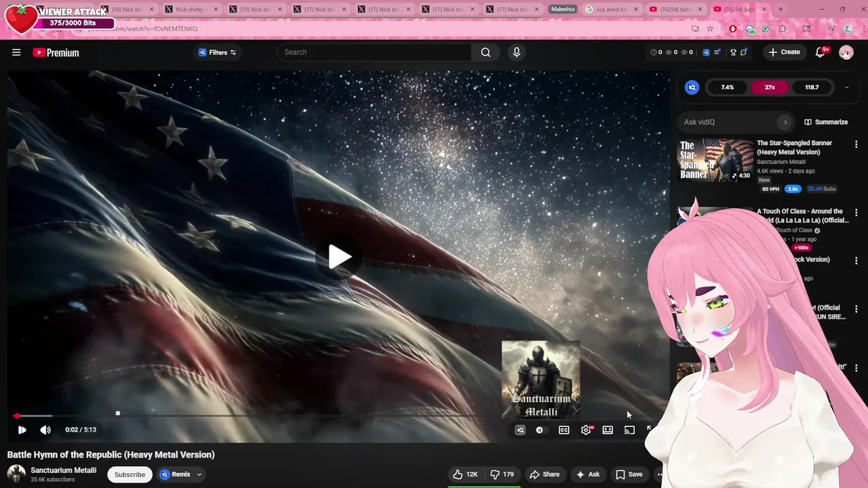Expand the Remix dropdown arrow

pyautogui.click(x=199, y=474)
